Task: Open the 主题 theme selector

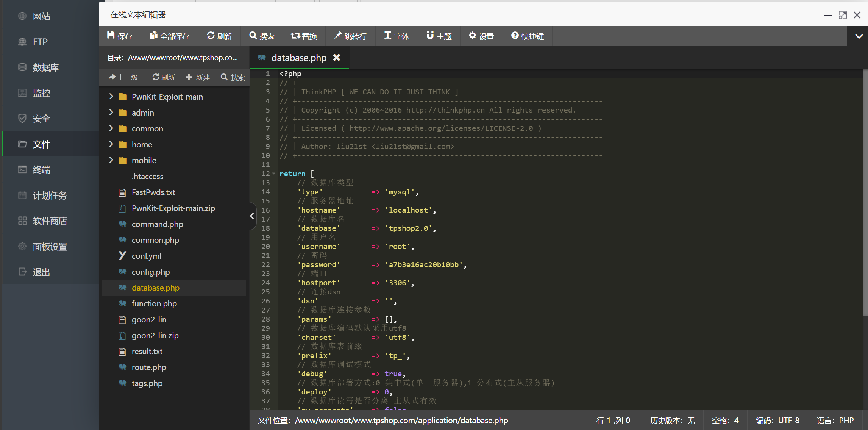Action: [x=439, y=36]
